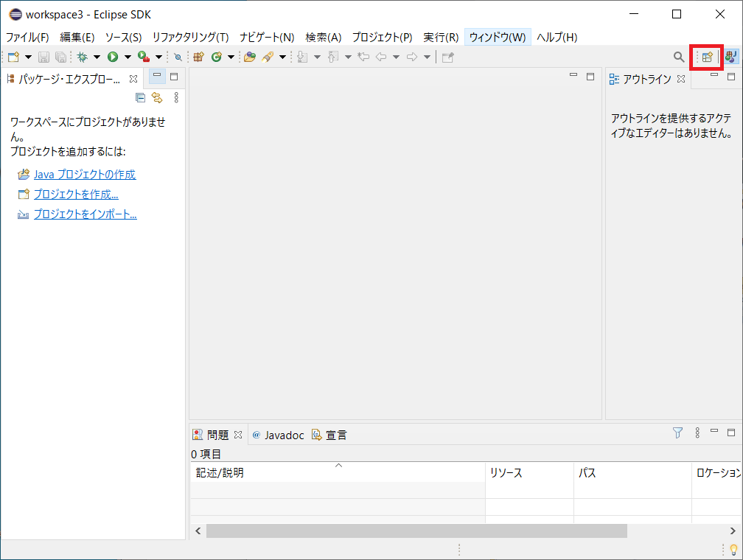This screenshot has width=743, height=560.
Task: Click the Search flashlight toolbar icon
Action: [x=268, y=57]
